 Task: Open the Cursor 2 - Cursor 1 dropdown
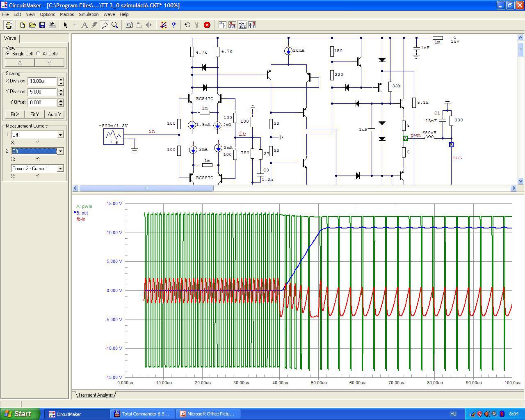coord(60,169)
